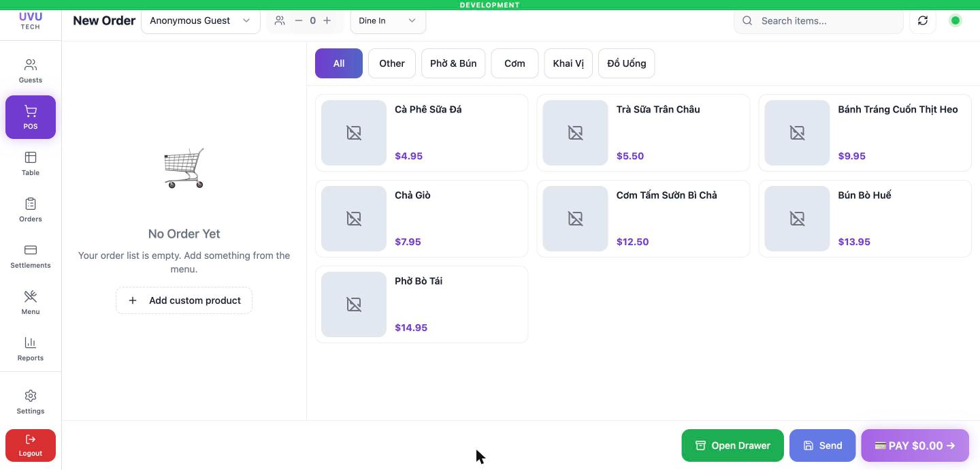Open the Anonymous Guest dropdown
The height and width of the screenshot is (470, 980).
(201, 20)
